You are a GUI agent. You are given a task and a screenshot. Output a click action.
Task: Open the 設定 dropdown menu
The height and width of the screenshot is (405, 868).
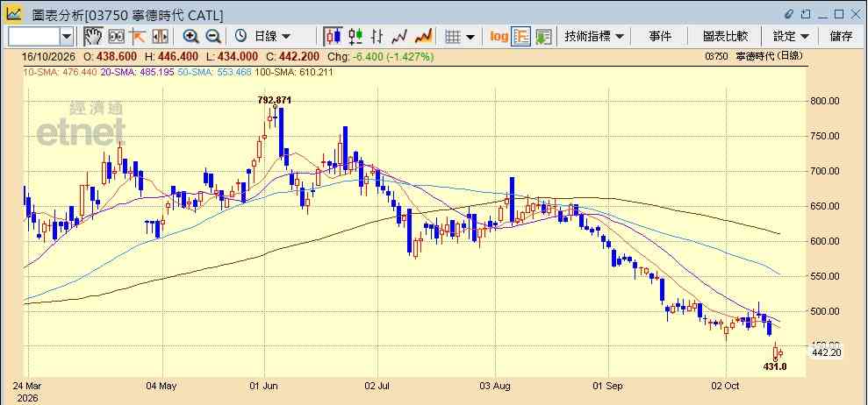click(x=792, y=37)
